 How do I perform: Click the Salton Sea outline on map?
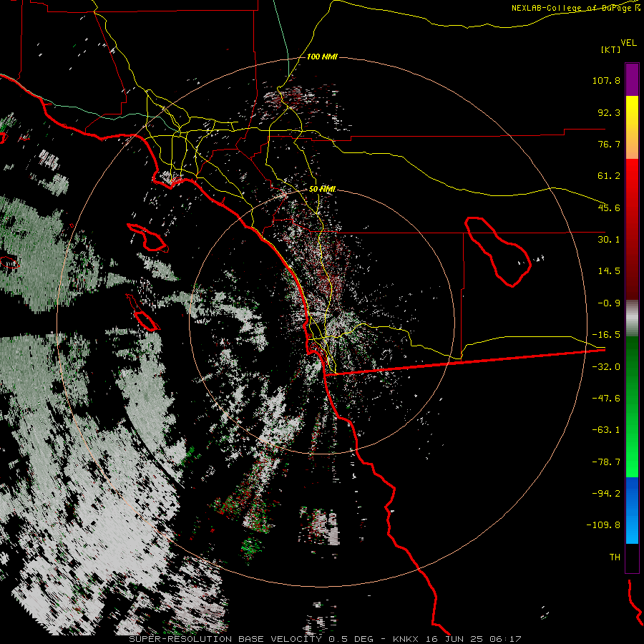tap(498, 252)
